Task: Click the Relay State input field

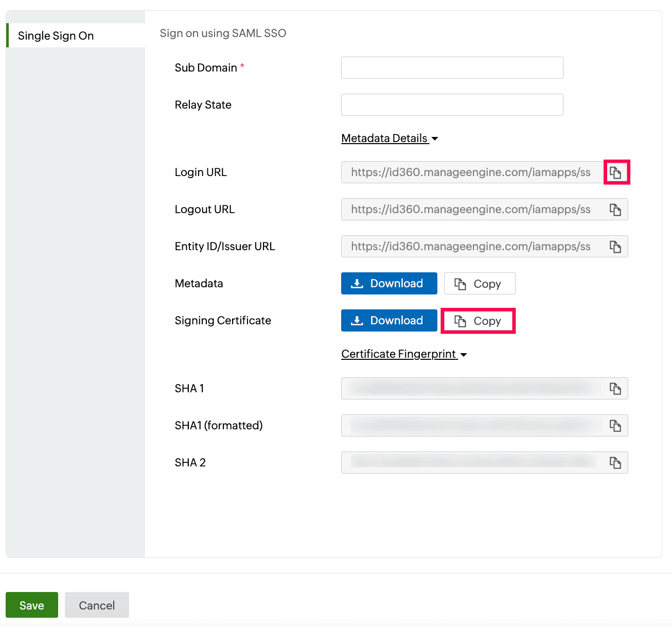Action: [x=452, y=104]
